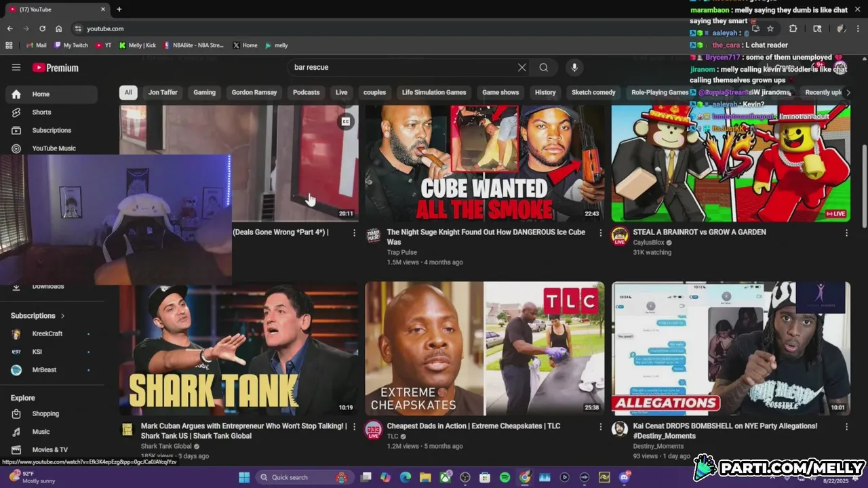The width and height of the screenshot is (868, 488).
Task: Open Subscriptions in the sidebar
Action: [52, 130]
